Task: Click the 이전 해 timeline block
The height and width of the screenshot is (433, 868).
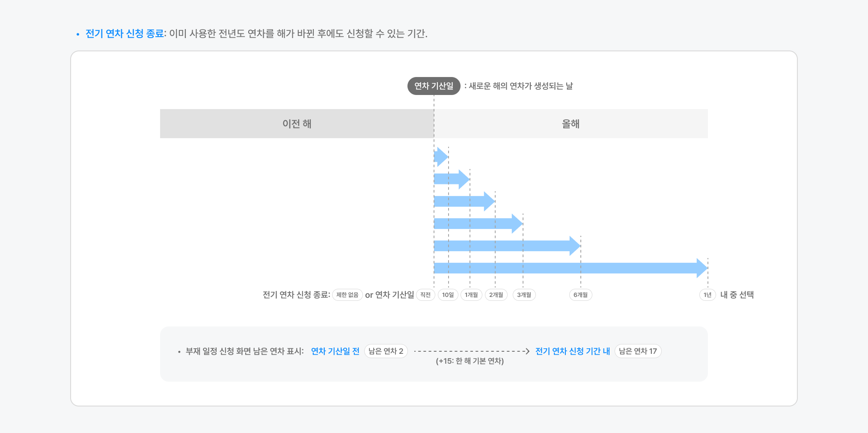Action: (297, 124)
